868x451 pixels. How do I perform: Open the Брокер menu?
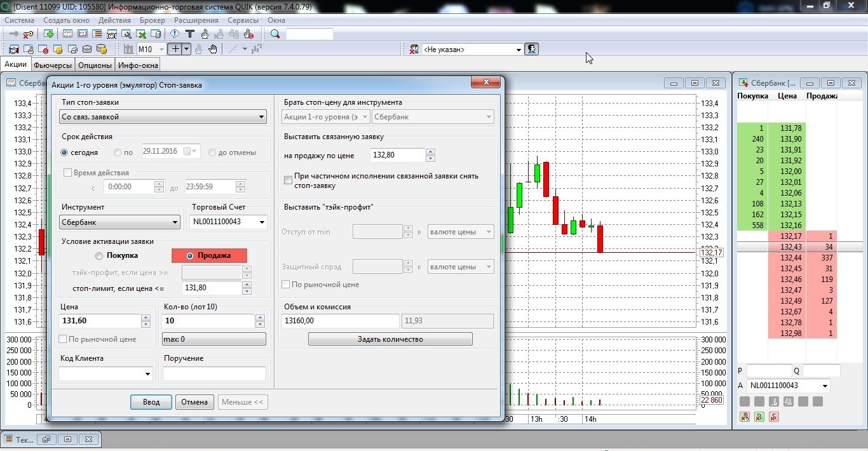coord(152,20)
